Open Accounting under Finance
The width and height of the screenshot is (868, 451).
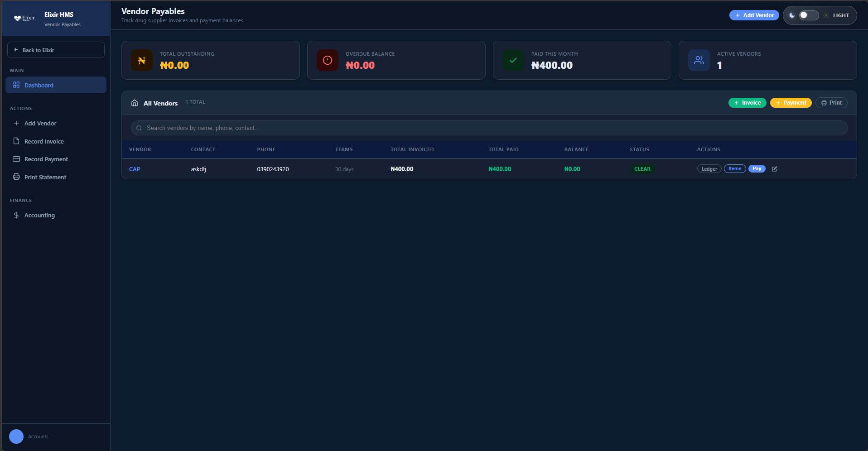point(56,215)
